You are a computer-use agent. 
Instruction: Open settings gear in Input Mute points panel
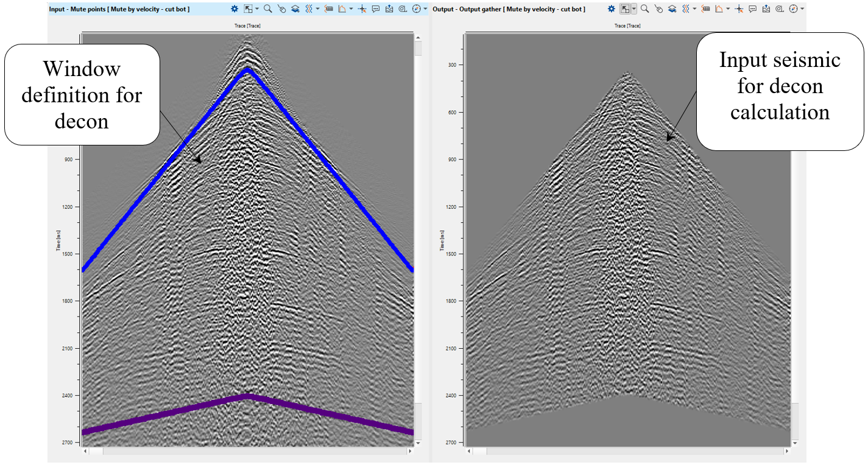235,9
